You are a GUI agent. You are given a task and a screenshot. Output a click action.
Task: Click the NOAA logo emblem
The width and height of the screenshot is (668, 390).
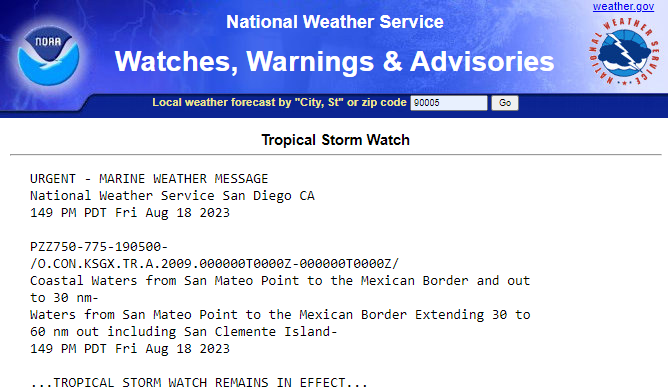(x=48, y=55)
